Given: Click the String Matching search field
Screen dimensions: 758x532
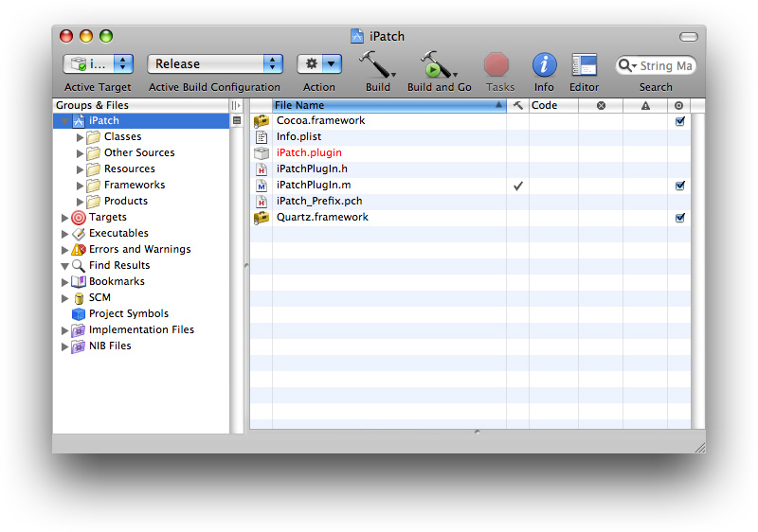Looking at the screenshot, I should [x=665, y=65].
